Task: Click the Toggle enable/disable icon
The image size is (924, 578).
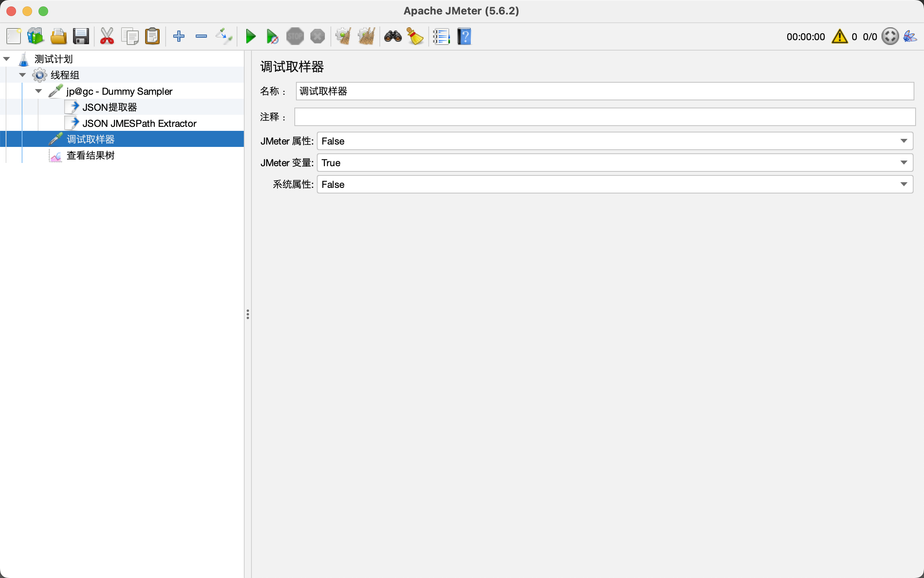Action: (x=224, y=37)
